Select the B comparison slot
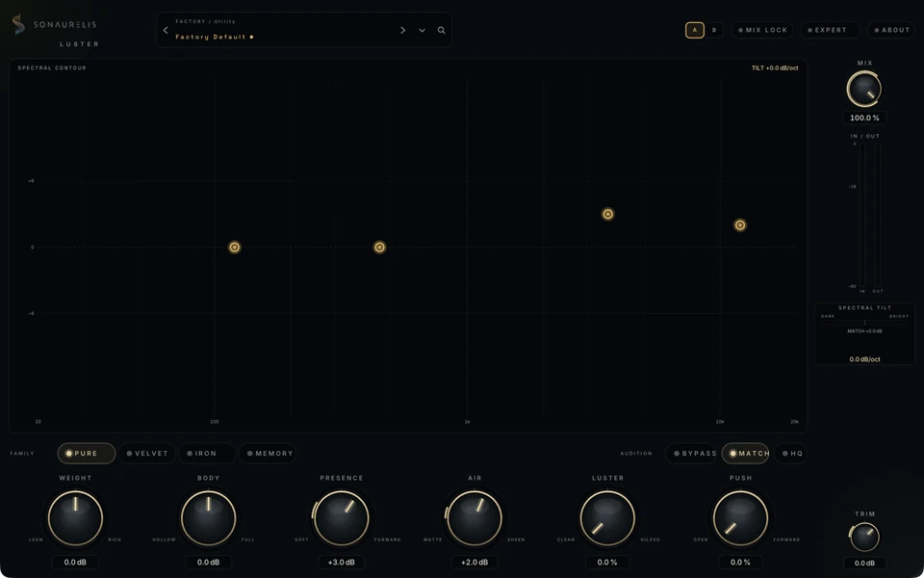 [x=714, y=30]
